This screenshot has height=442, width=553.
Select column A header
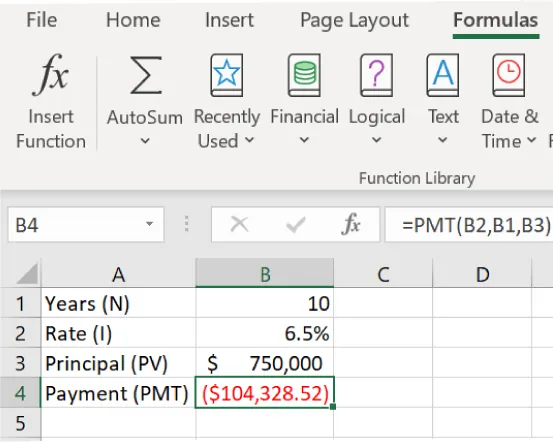click(x=118, y=274)
